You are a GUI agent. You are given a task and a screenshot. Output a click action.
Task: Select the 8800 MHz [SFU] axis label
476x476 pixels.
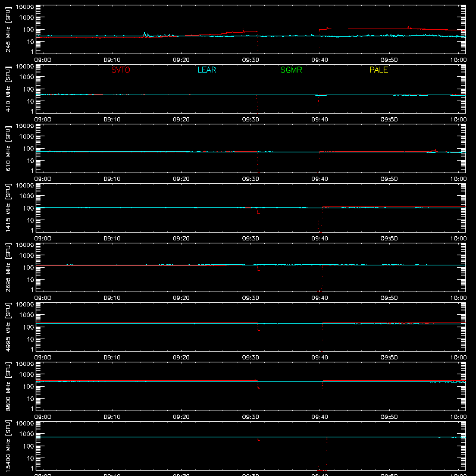tap(8, 386)
